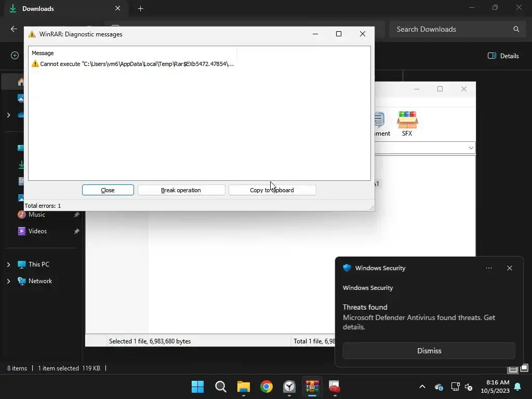Go back in File Explorer
The height and width of the screenshot is (399, 532).
[14, 29]
